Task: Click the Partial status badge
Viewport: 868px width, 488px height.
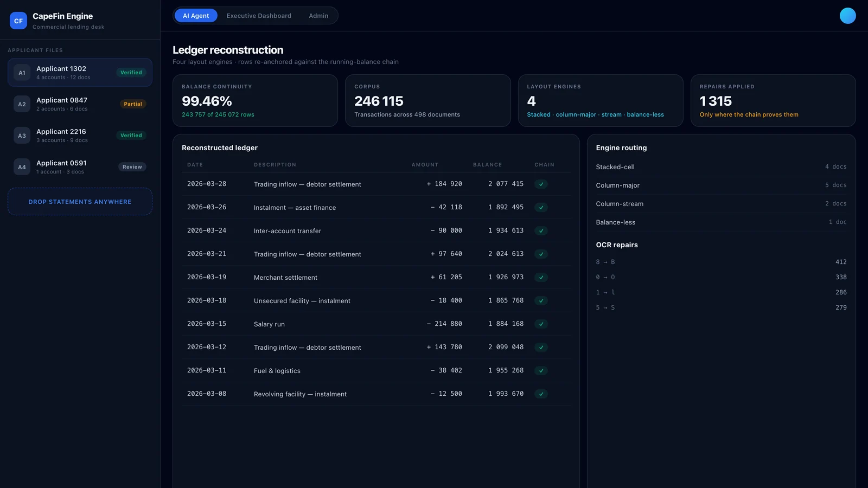Action: pyautogui.click(x=132, y=104)
